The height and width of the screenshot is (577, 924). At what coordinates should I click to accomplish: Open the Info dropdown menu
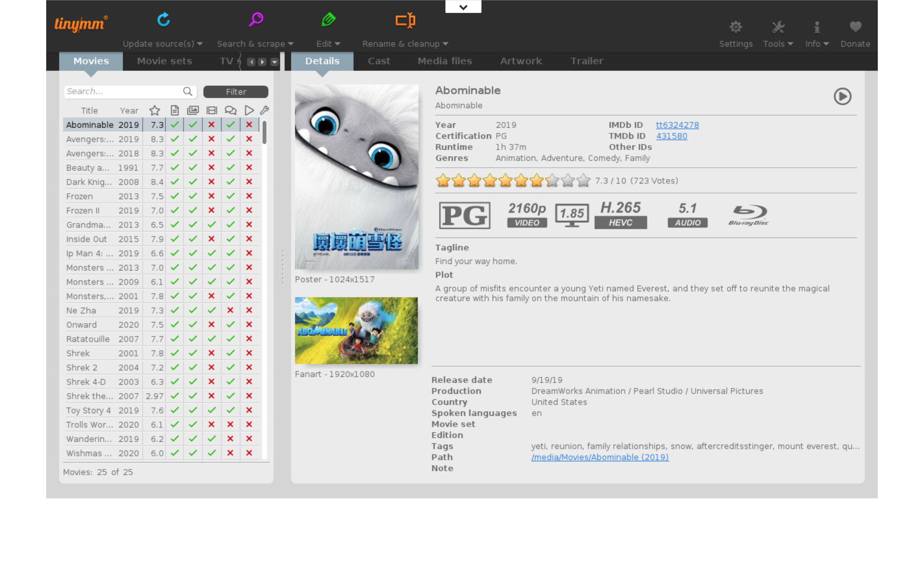[x=816, y=44]
